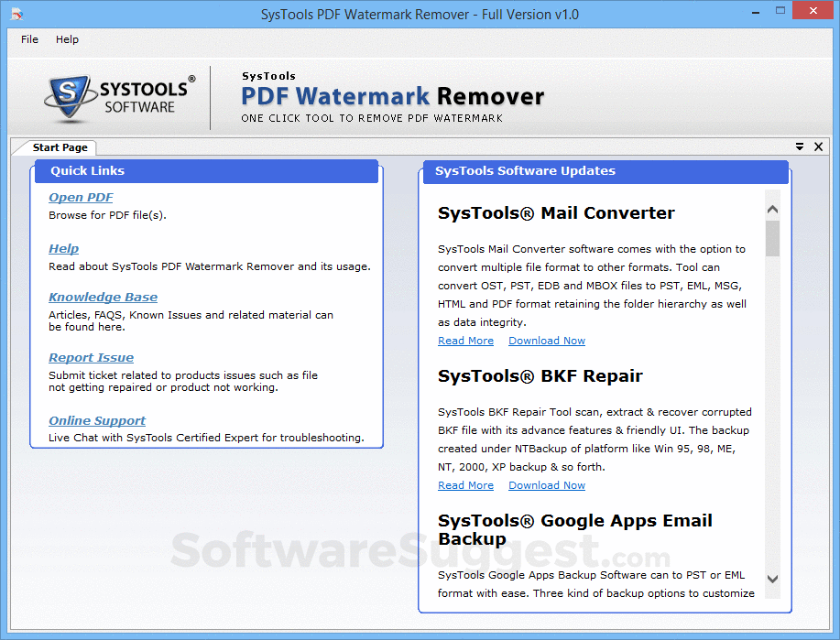The height and width of the screenshot is (640, 840).
Task: Click the SysTools® BKF Repair heading
Action: 540,376
